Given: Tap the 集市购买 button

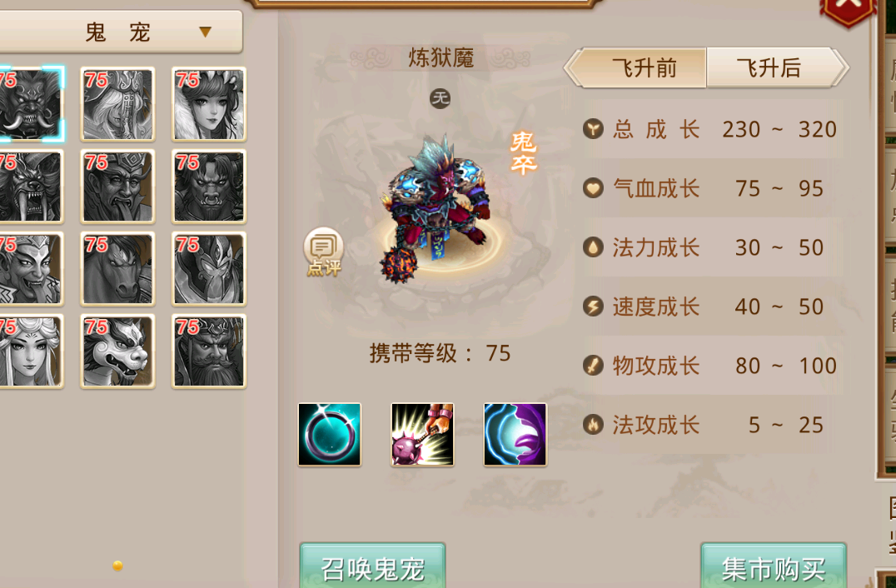Looking at the screenshot, I should click(773, 566).
